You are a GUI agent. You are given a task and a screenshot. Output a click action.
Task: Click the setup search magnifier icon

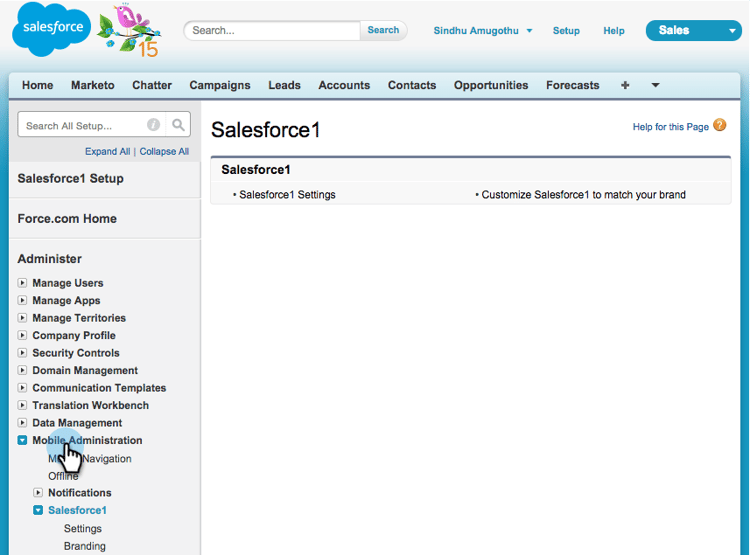click(x=178, y=125)
